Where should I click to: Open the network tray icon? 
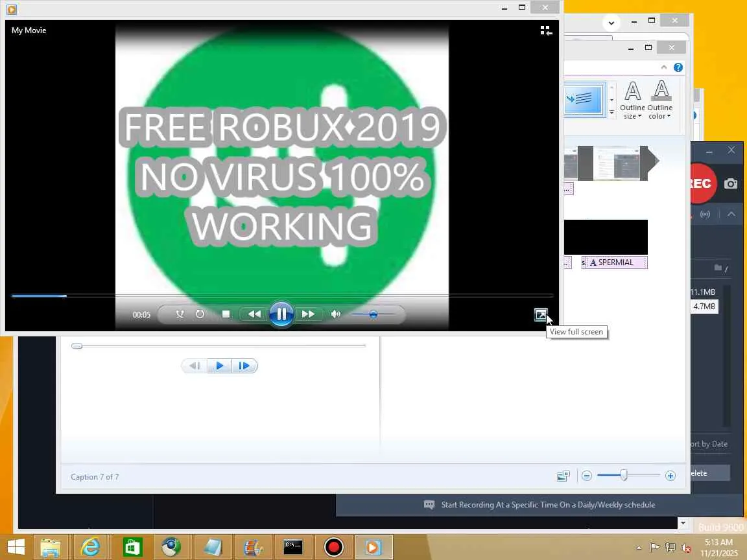click(670, 547)
